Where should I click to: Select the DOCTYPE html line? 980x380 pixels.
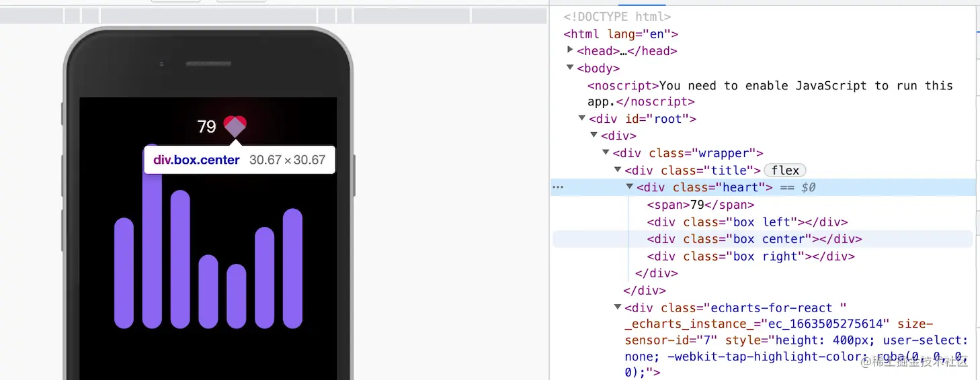point(617,17)
